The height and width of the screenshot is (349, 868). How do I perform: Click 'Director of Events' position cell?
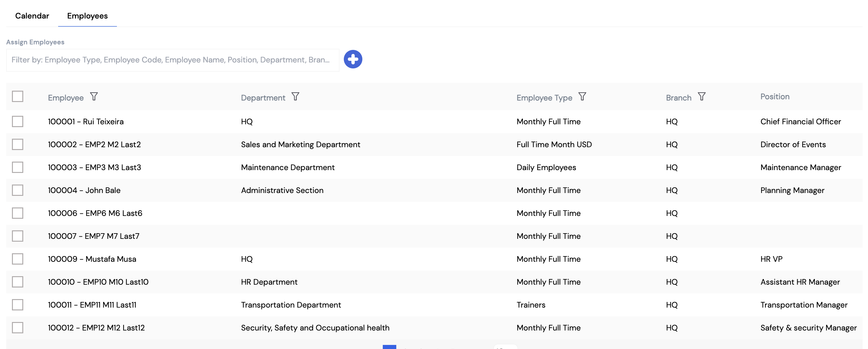pyautogui.click(x=793, y=144)
